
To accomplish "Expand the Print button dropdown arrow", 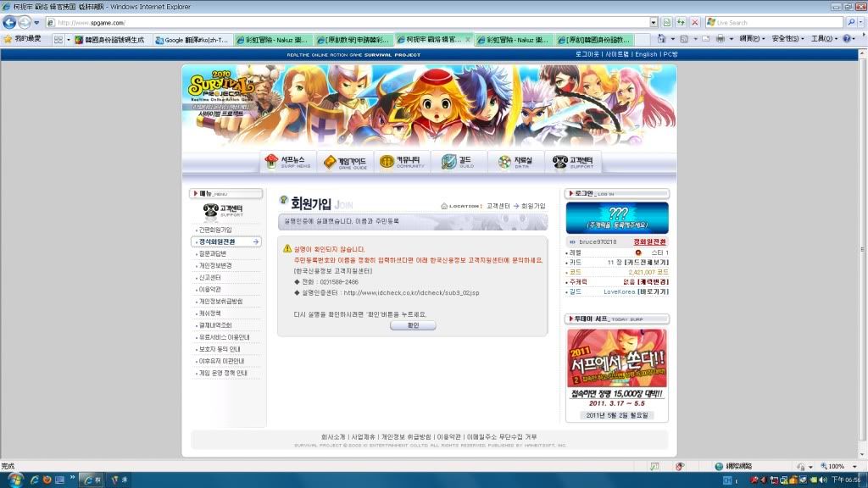I will [x=731, y=39].
